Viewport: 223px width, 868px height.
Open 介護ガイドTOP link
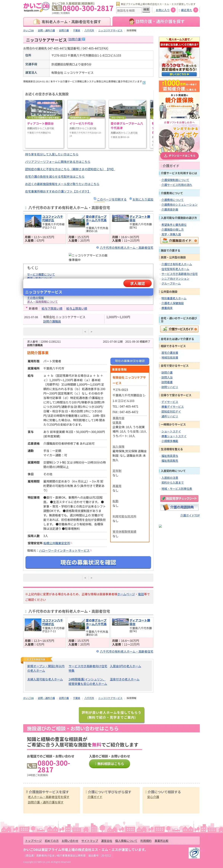click(x=190, y=516)
